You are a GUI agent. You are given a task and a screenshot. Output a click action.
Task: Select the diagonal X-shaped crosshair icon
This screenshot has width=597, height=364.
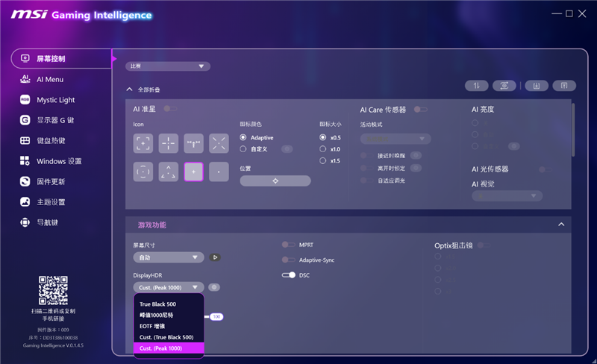coord(219,143)
